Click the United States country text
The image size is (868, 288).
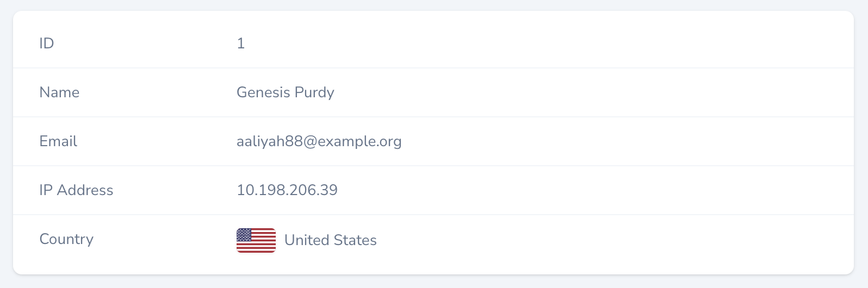click(330, 240)
